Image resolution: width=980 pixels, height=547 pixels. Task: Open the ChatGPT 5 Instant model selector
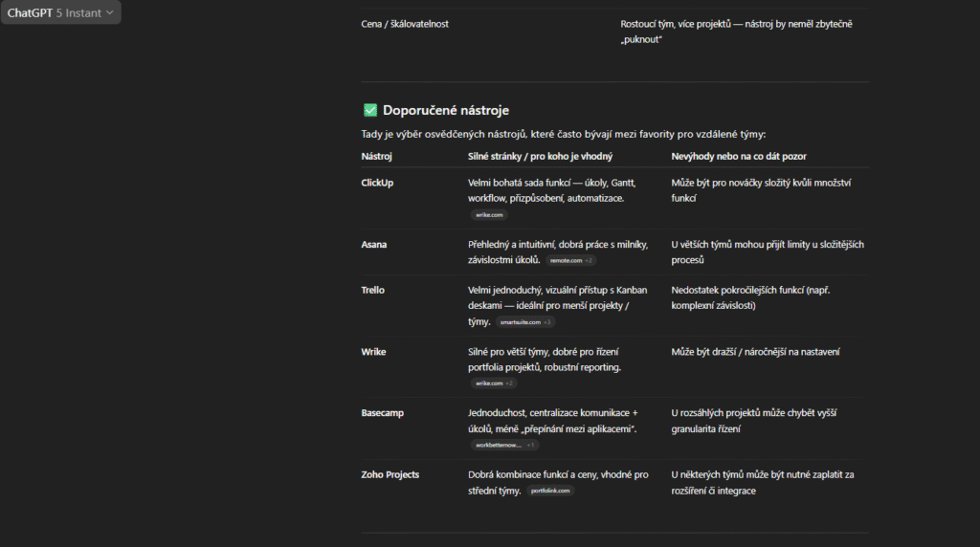pos(60,12)
